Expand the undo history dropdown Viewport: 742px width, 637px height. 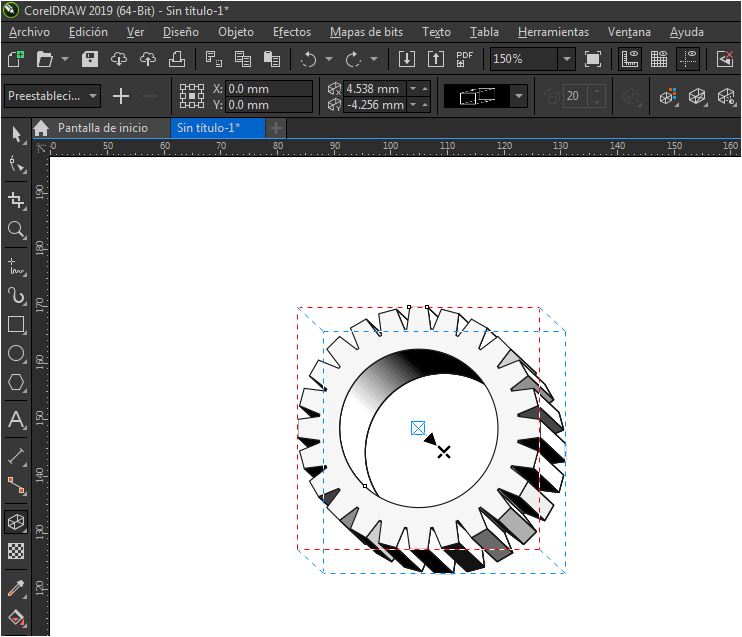click(x=329, y=59)
